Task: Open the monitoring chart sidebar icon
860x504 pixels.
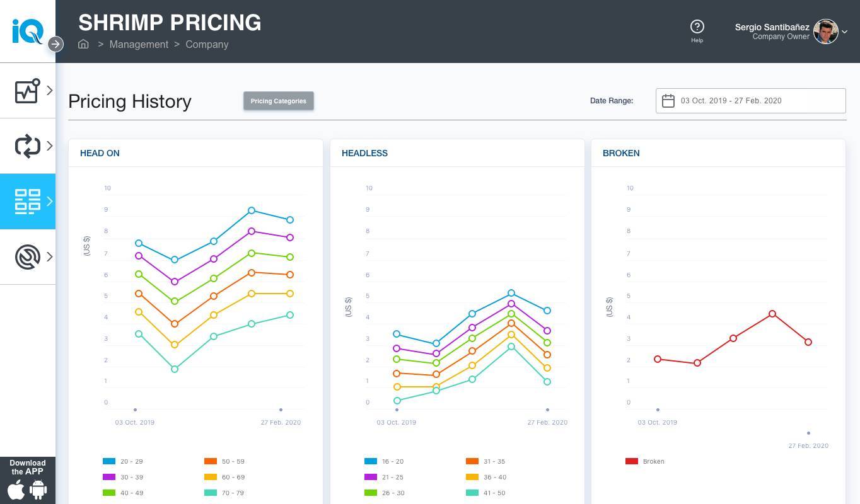Action: pos(27,91)
